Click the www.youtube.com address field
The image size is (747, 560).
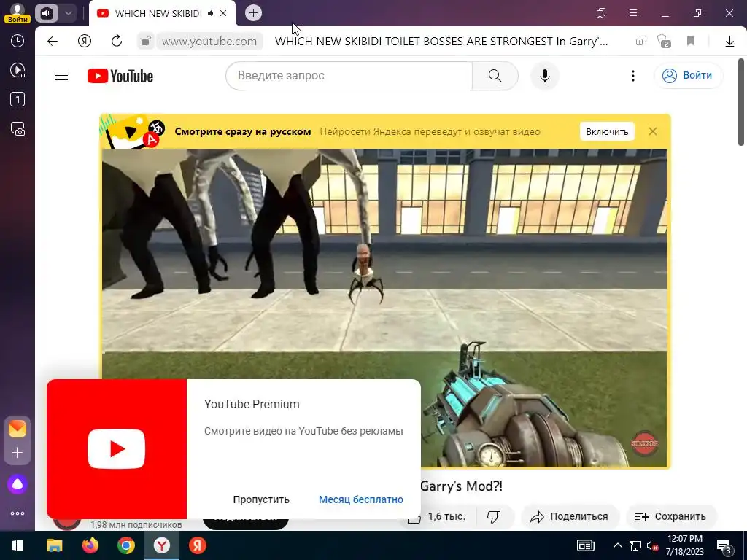tap(209, 42)
